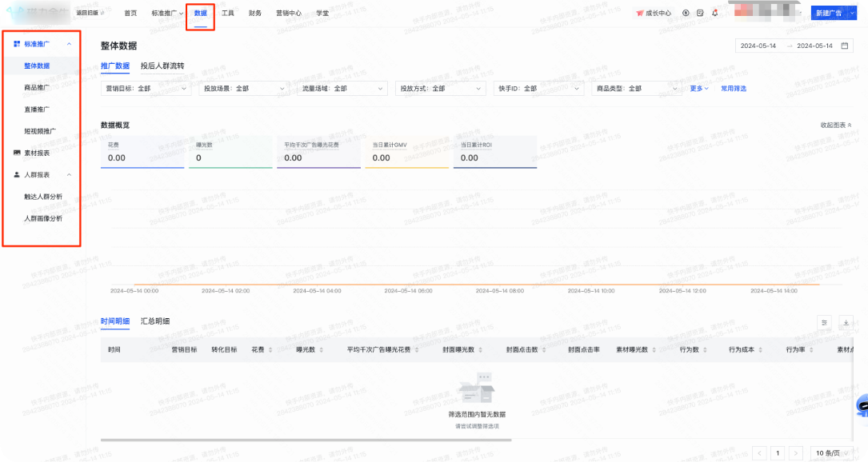Change the 10 条/页 page size dropdown

click(830, 453)
